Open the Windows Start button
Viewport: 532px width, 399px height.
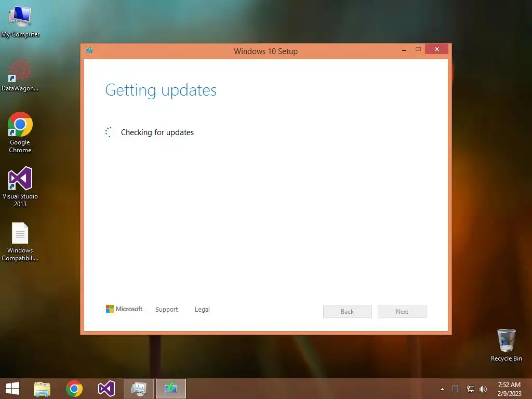tap(12, 389)
